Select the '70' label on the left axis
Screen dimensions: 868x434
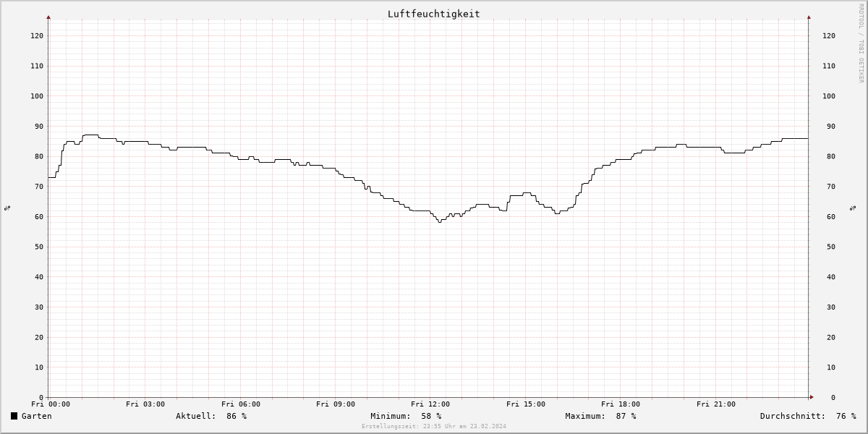[39, 187]
